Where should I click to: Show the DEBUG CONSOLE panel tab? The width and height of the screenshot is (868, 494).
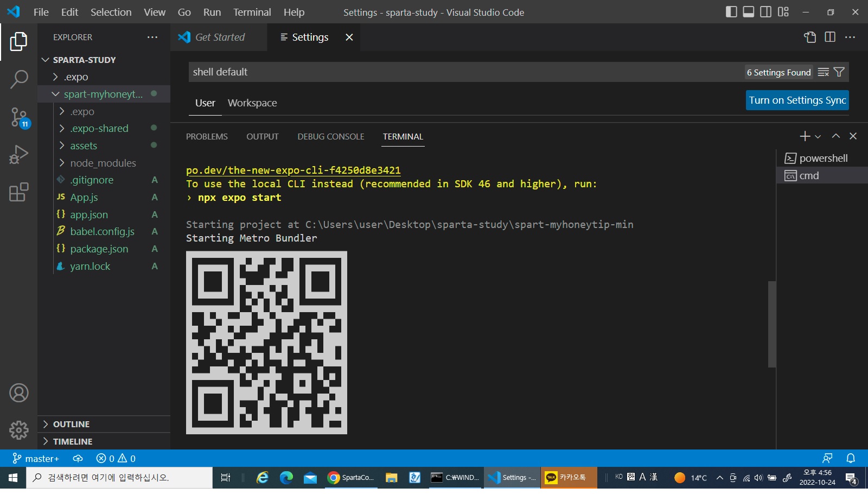[x=331, y=137]
